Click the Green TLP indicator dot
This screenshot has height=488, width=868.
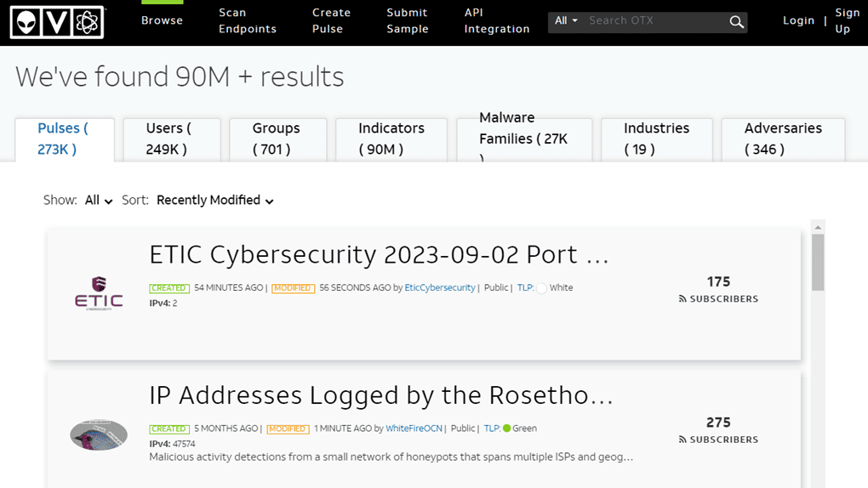506,428
